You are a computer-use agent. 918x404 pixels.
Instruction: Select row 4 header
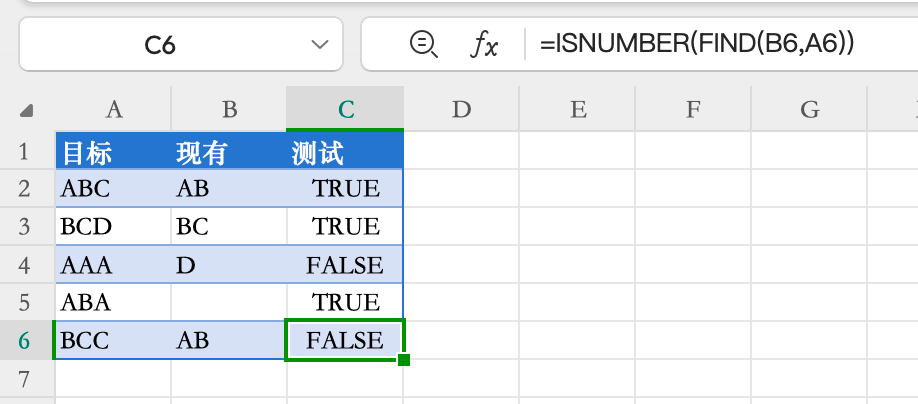coord(27,265)
